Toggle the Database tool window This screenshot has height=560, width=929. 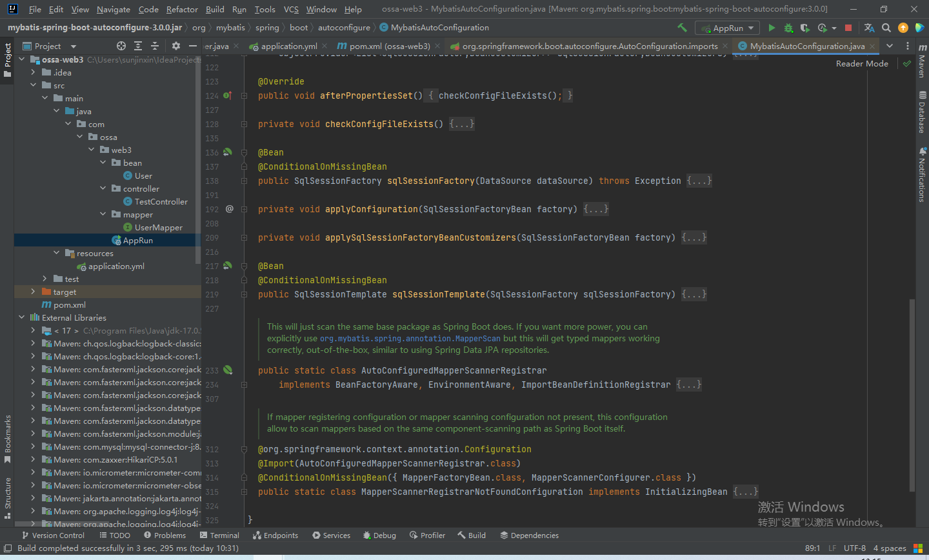coord(922,112)
